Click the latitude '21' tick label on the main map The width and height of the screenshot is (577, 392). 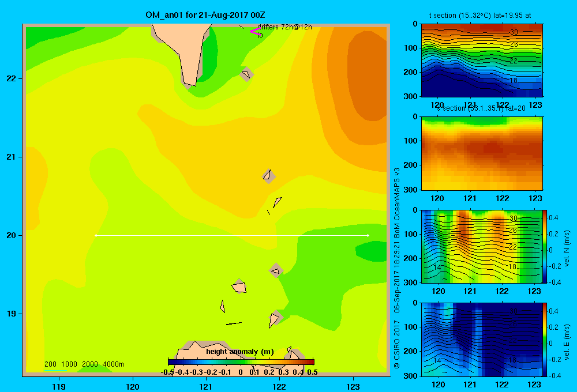[x=12, y=157]
